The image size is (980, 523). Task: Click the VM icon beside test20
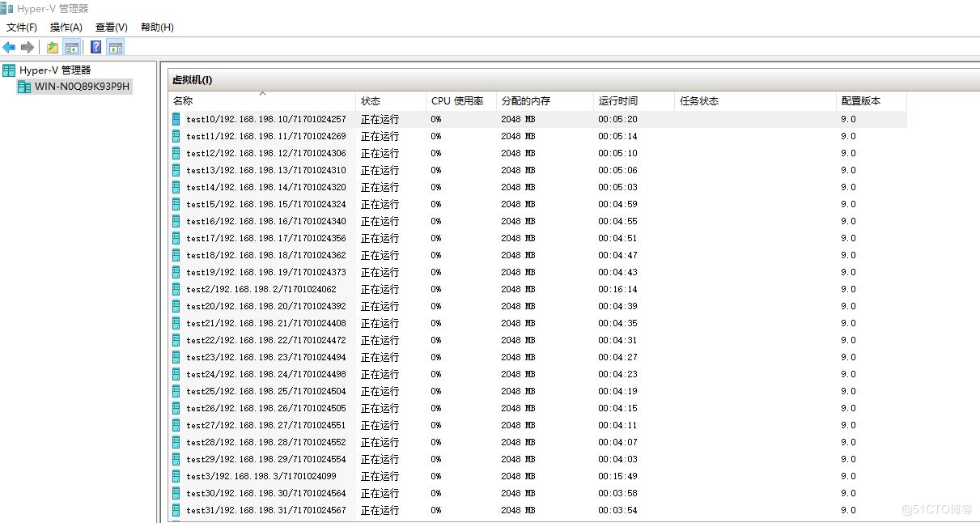pos(176,306)
